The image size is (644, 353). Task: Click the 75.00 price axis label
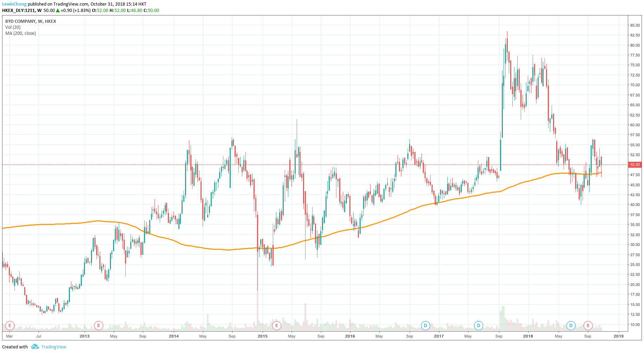(x=635, y=65)
